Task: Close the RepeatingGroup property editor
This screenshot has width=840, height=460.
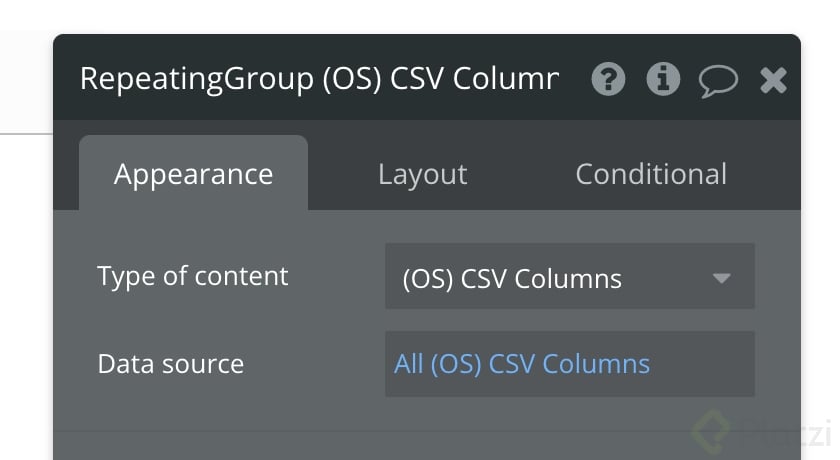Action: pyautogui.click(x=773, y=80)
